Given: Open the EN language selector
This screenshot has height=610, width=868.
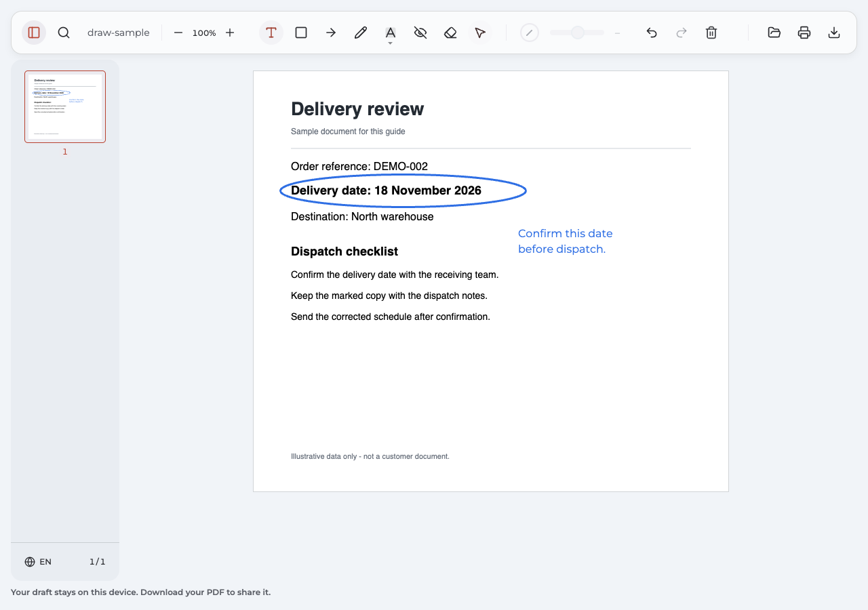Looking at the screenshot, I should [38, 562].
